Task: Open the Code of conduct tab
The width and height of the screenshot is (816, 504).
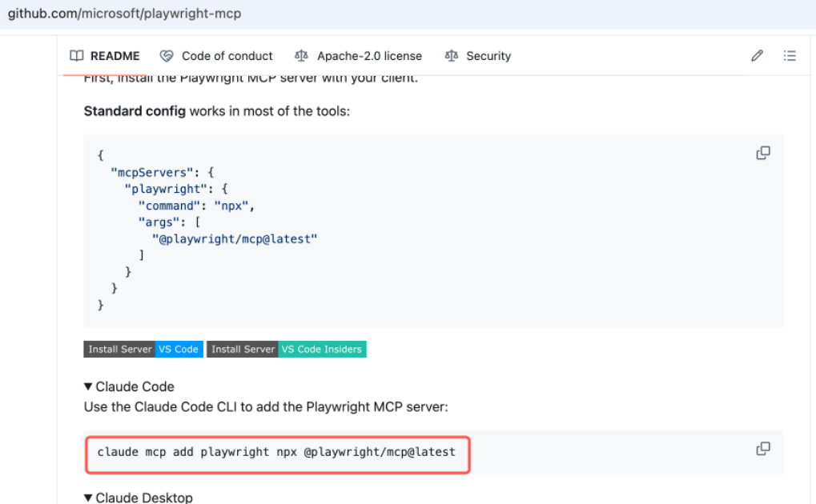Action: coord(216,56)
